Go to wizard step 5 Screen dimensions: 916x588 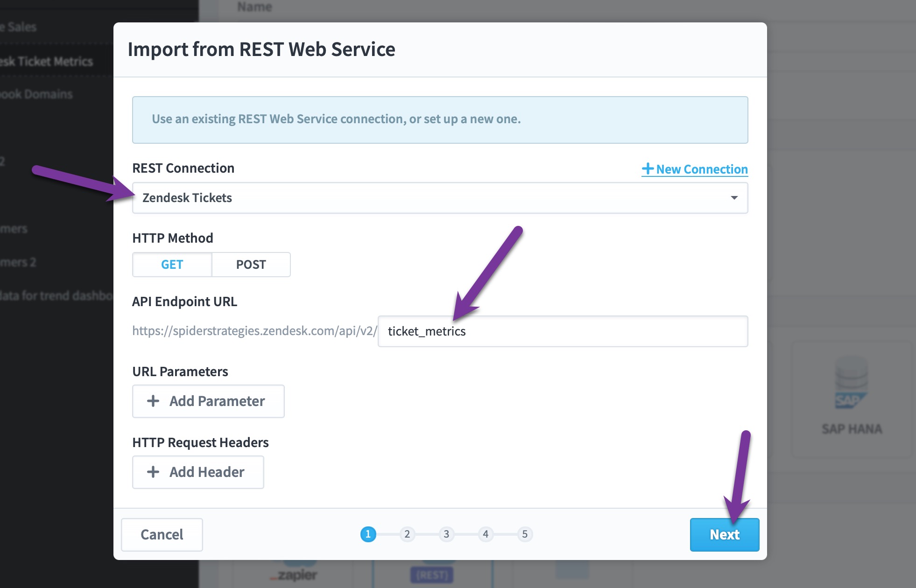[x=525, y=534]
